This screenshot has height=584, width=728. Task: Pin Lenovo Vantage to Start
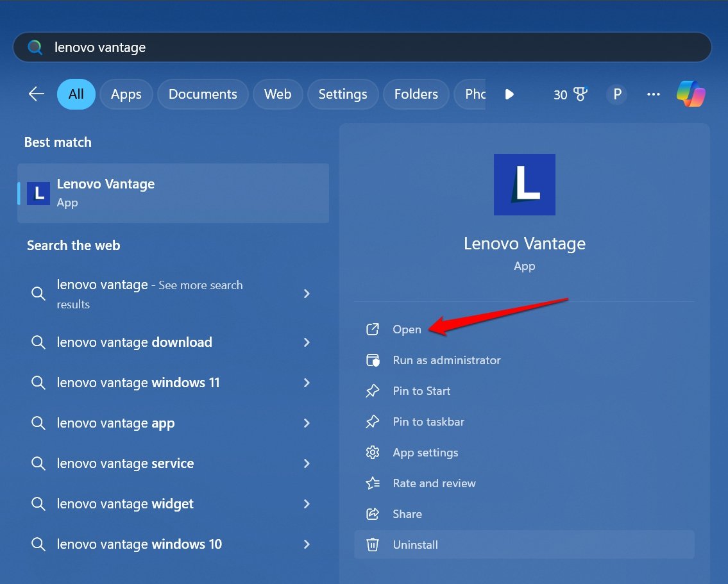click(x=421, y=390)
